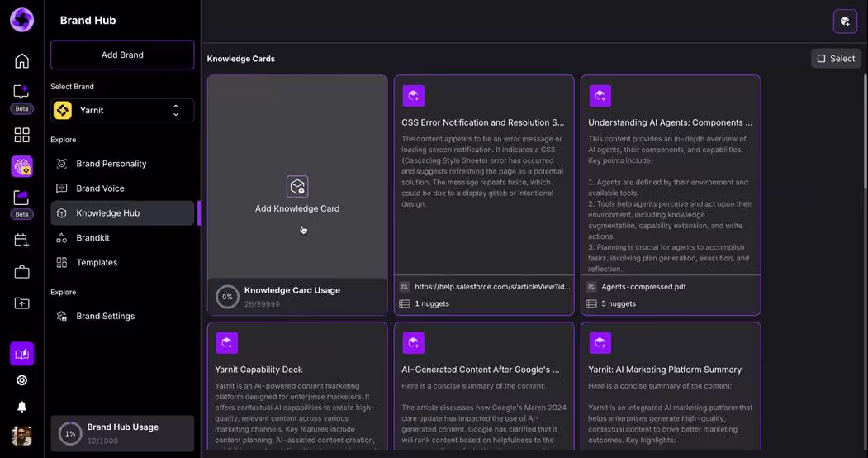Tick the Select checkbox
The width and height of the screenshot is (868, 458).
click(822, 59)
